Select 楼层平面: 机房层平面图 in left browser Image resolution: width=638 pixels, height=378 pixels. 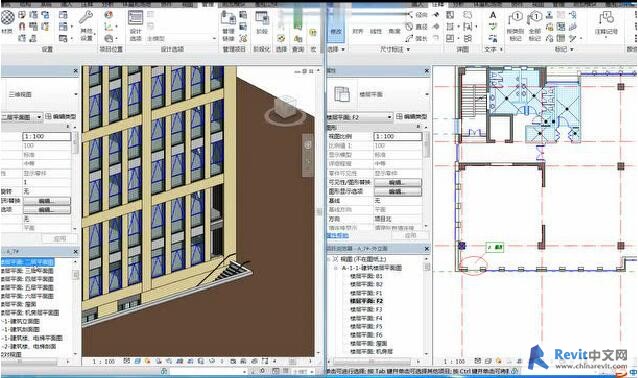coord(30,313)
